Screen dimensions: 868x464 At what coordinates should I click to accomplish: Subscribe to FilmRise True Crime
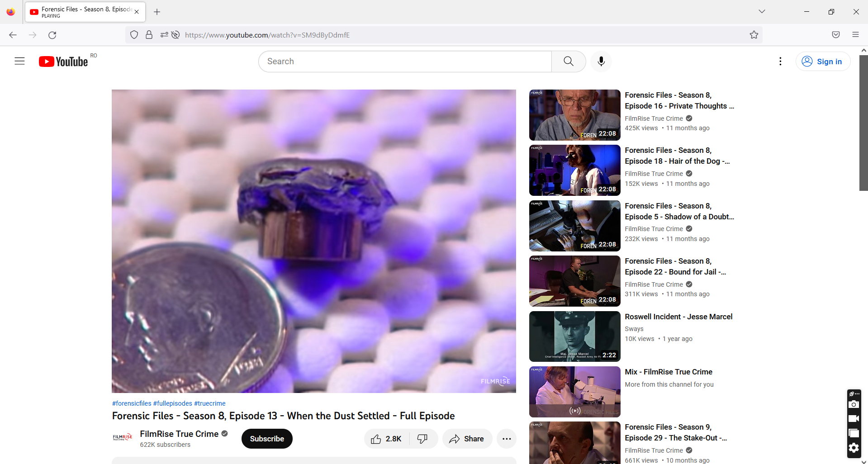(x=266, y=438)
